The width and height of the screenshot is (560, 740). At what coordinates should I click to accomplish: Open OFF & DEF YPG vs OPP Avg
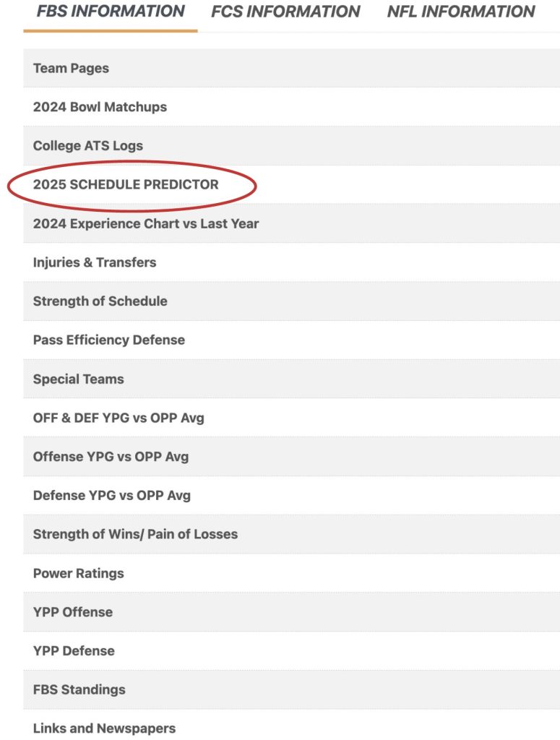click(x=119, y=418)
